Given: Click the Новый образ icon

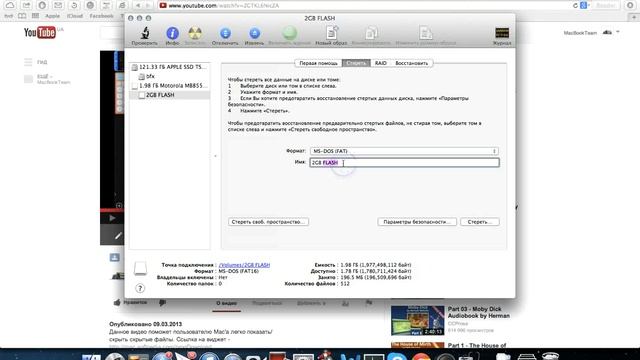Looking at the screenshot, I should pyautogui.click(x=331, y=33).
